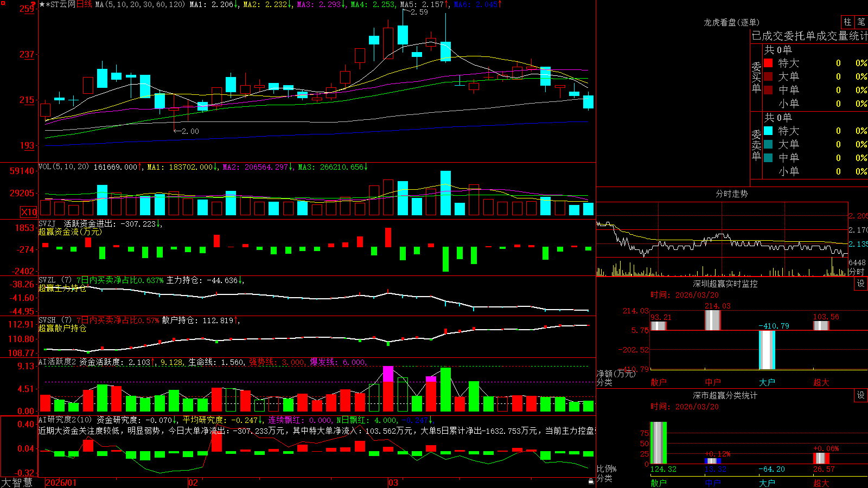Viewport: 868px width, 488px height.
Task: Click the 龙虎看盘(逐单) panel title
Action: [731, 22]
